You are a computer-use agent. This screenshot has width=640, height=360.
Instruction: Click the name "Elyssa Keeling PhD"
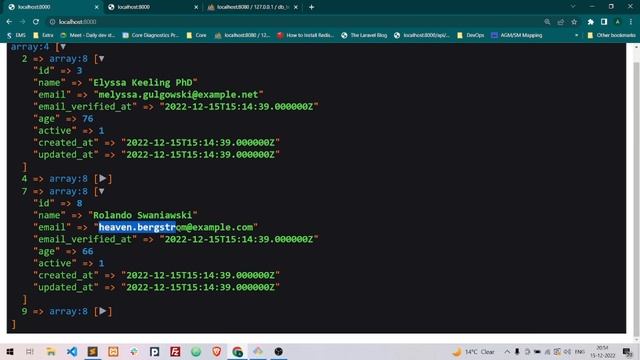tap(143, 82)
